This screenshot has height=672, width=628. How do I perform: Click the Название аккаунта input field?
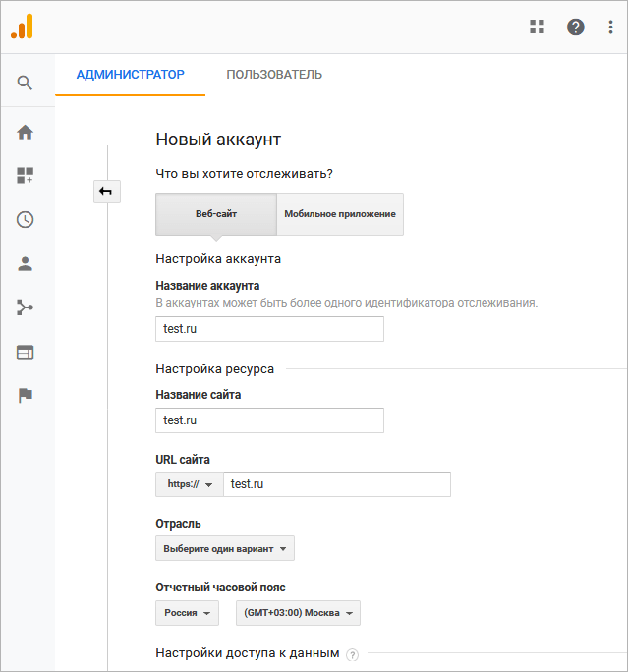coord(269,329)
